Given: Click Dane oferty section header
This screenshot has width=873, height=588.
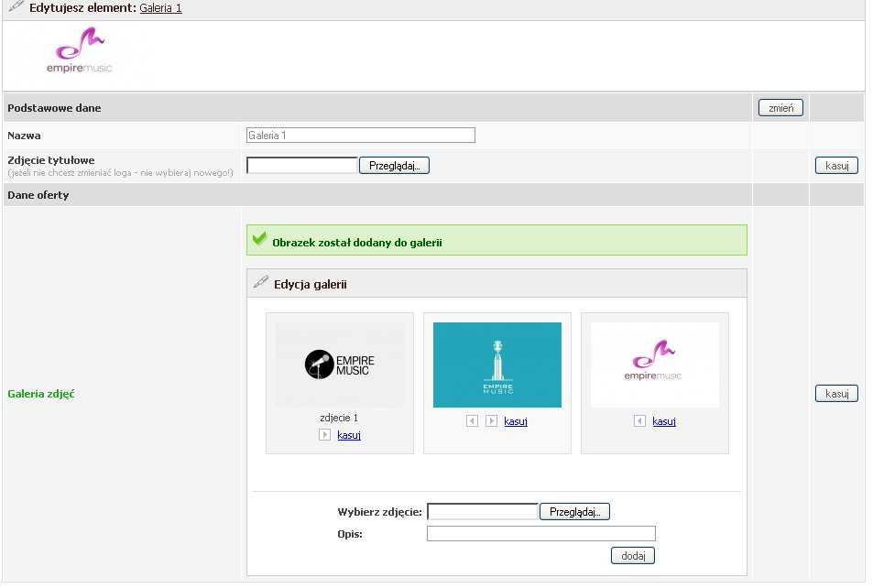Looking at the screenshot, I should pyautogui.click(x=38, y=195).
